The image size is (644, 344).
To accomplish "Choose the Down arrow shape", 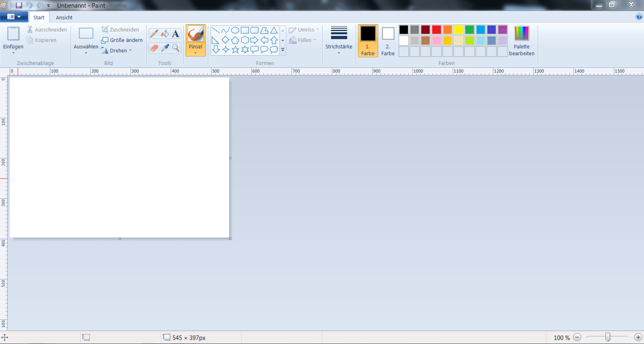I will [x=215, y=50].
